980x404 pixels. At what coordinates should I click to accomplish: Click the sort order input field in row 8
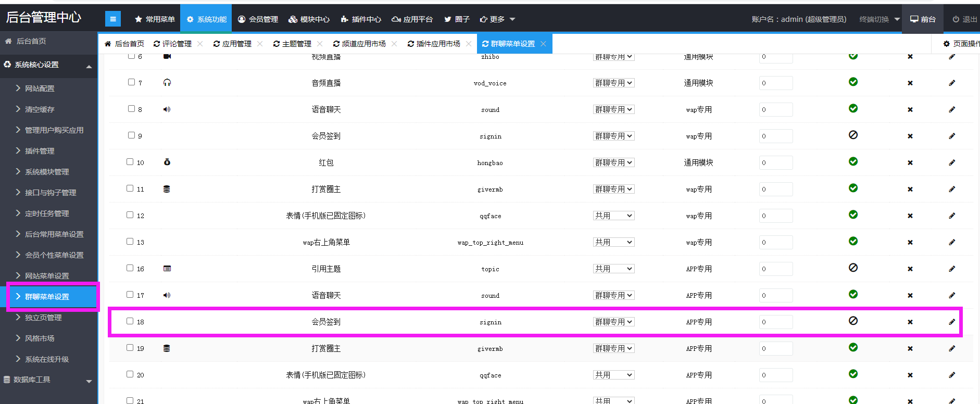coord(775,109)
